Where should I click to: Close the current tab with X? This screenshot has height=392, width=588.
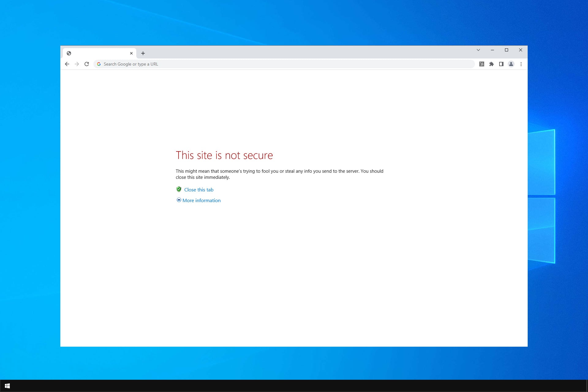click(x=131, y=53)
